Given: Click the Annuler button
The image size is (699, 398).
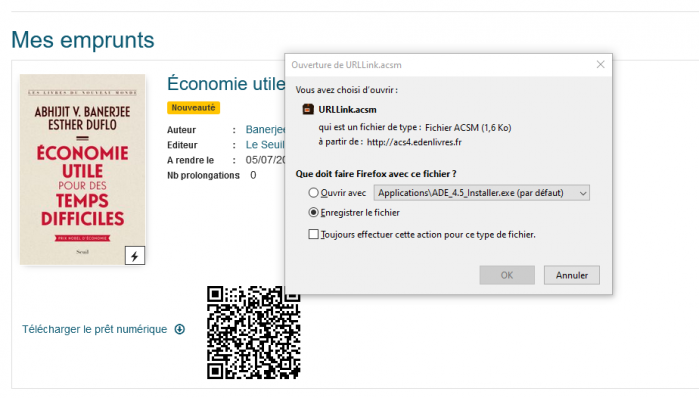Looking at the screenshot, I should tap(572, 275).
